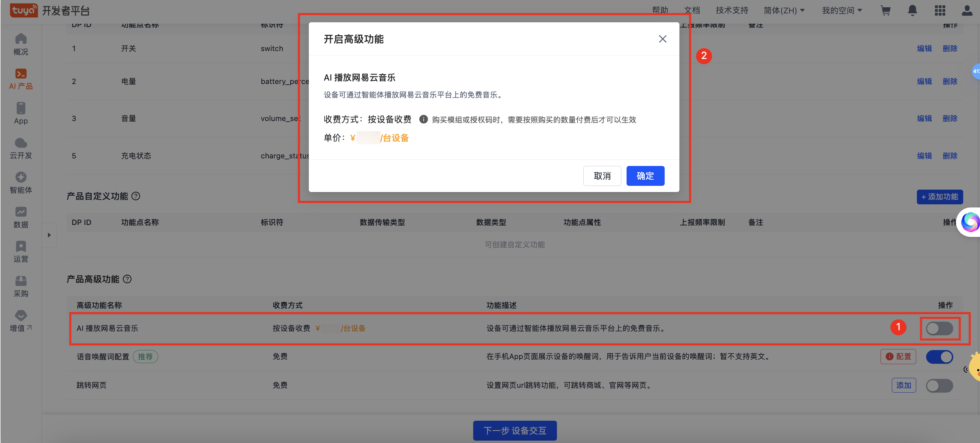This screenshot has height=443, width=980.
Task: Confirm with the 确定 button
Action: 645,176
